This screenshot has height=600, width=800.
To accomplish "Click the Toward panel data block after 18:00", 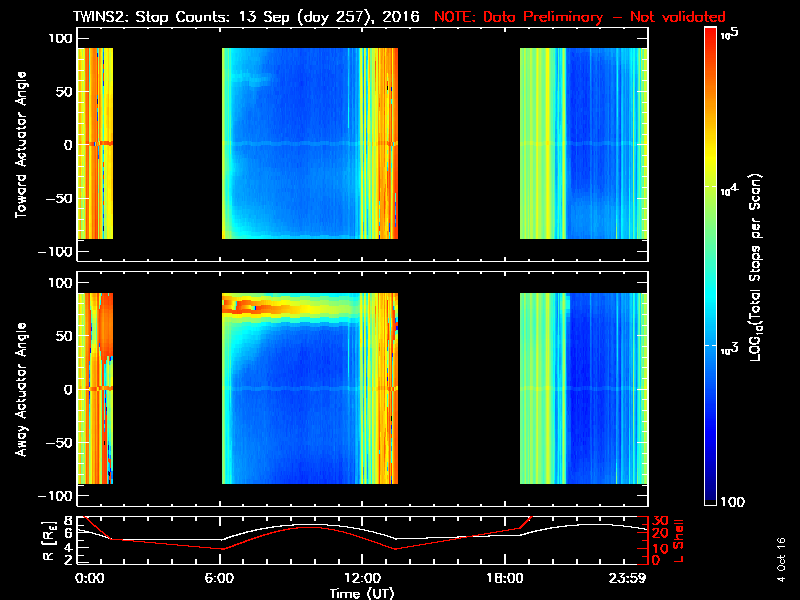I will pyautogui.click(x=584, y=143).
